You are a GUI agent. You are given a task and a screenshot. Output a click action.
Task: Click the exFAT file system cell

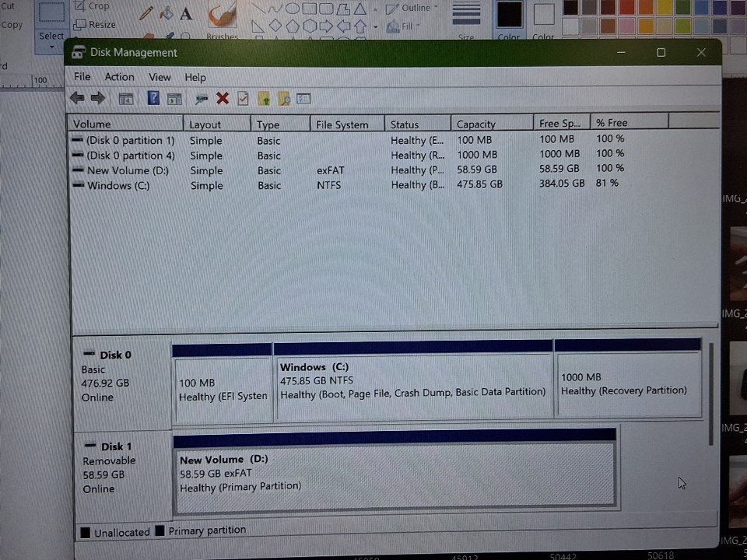[330, 170]
